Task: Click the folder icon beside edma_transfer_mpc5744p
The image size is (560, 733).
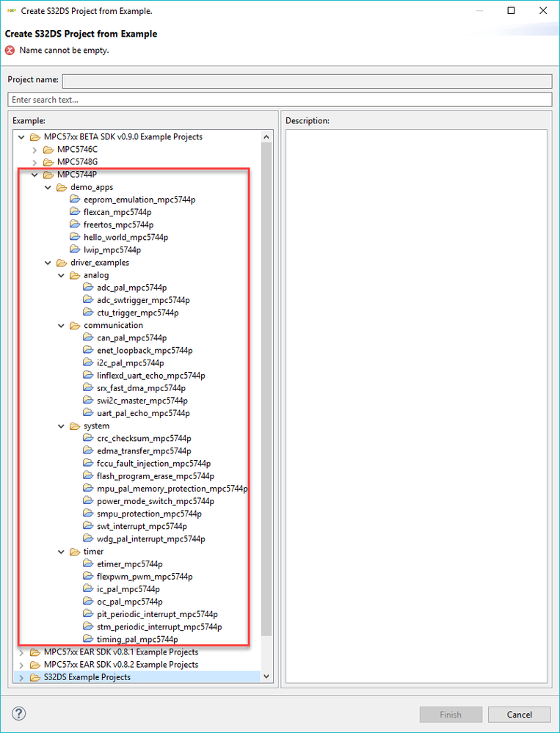Action: click(88, 451)
